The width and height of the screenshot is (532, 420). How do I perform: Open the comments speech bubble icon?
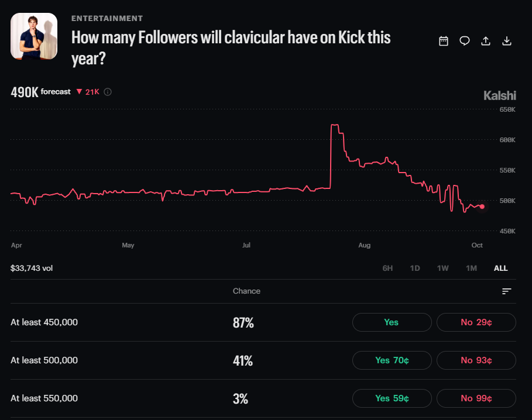point(465,41)
